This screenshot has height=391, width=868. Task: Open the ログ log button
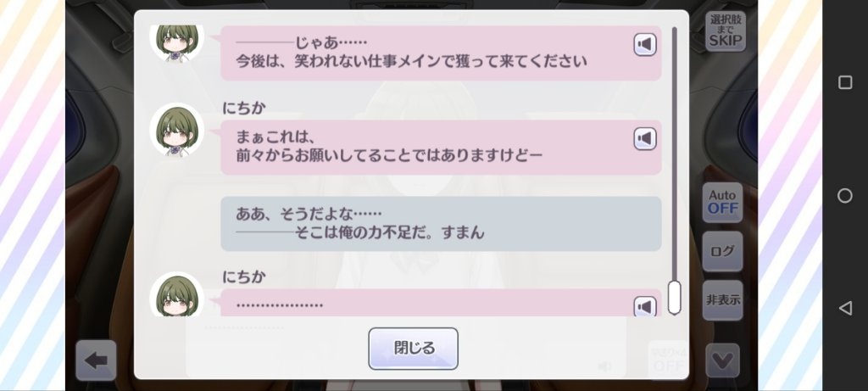tap(722, 251)
